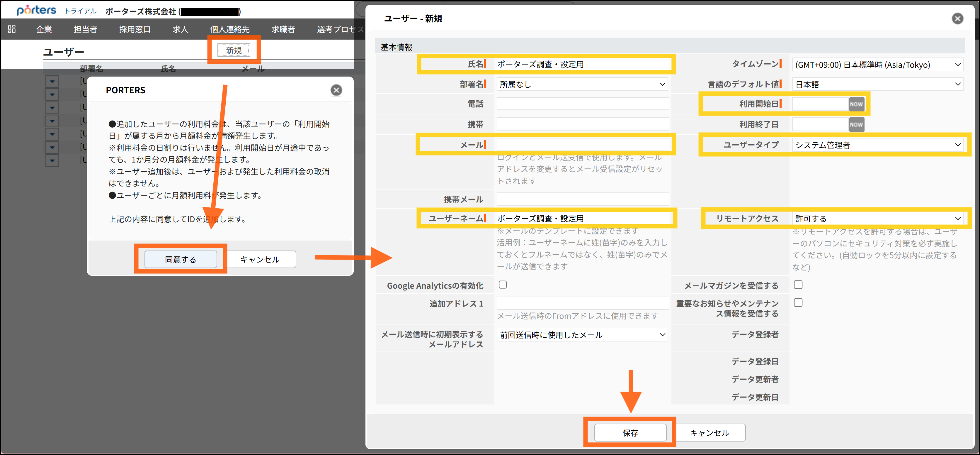
Task: Click the 携帯メール input field
Action: click(x=582, y=199)
